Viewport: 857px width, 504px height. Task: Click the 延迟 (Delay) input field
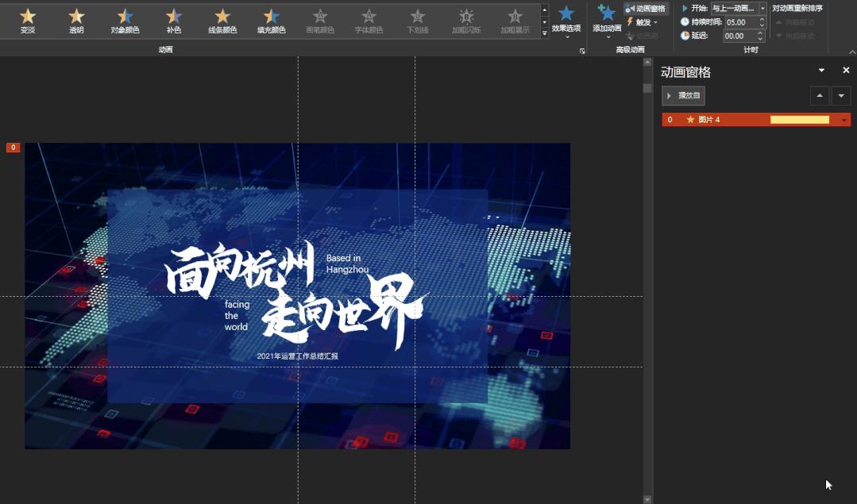pos(740,36)
